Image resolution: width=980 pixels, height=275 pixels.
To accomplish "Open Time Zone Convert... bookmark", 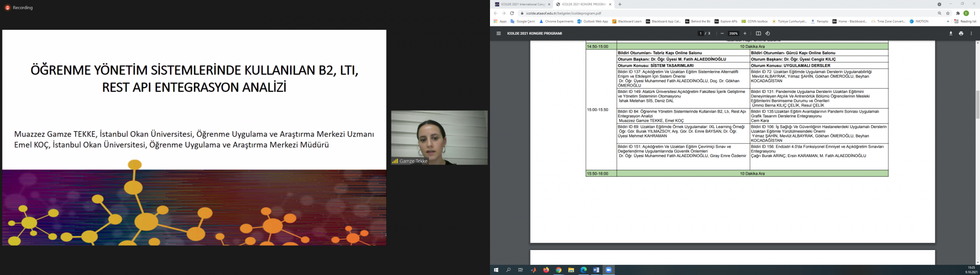I will (x=888, y=22).
